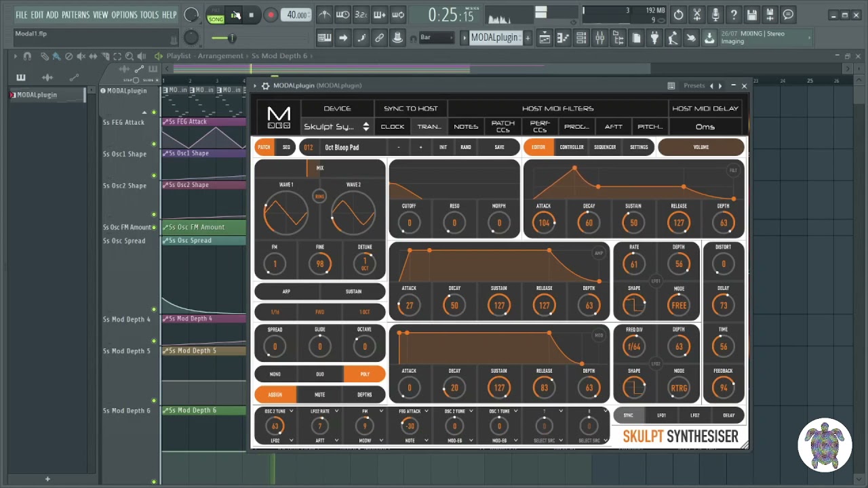Click the CLOCK host filter button

coord(393,127)
